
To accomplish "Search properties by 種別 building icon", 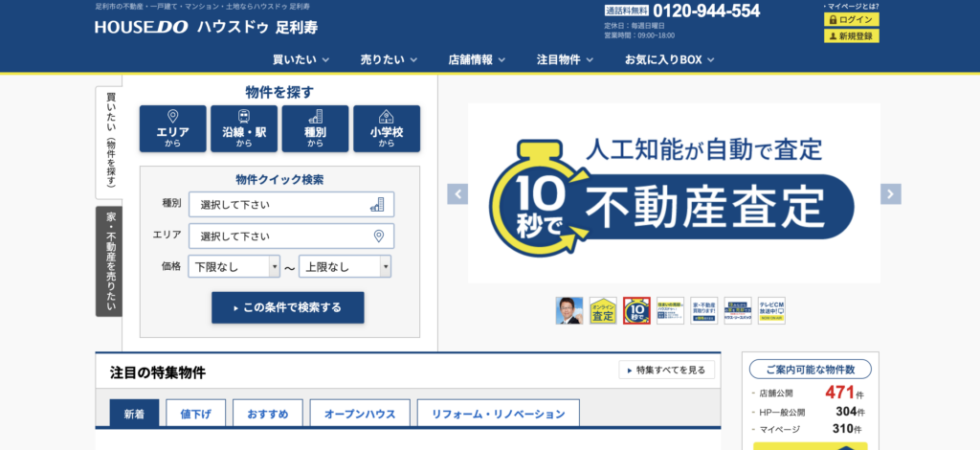I will pyautogui.click(x=315, y=128).
